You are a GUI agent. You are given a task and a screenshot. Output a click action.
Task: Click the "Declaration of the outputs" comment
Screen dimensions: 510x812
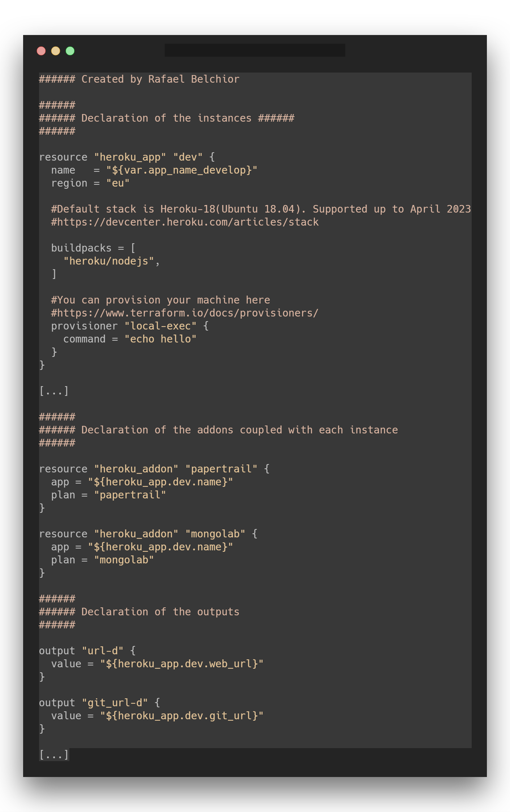160,612
